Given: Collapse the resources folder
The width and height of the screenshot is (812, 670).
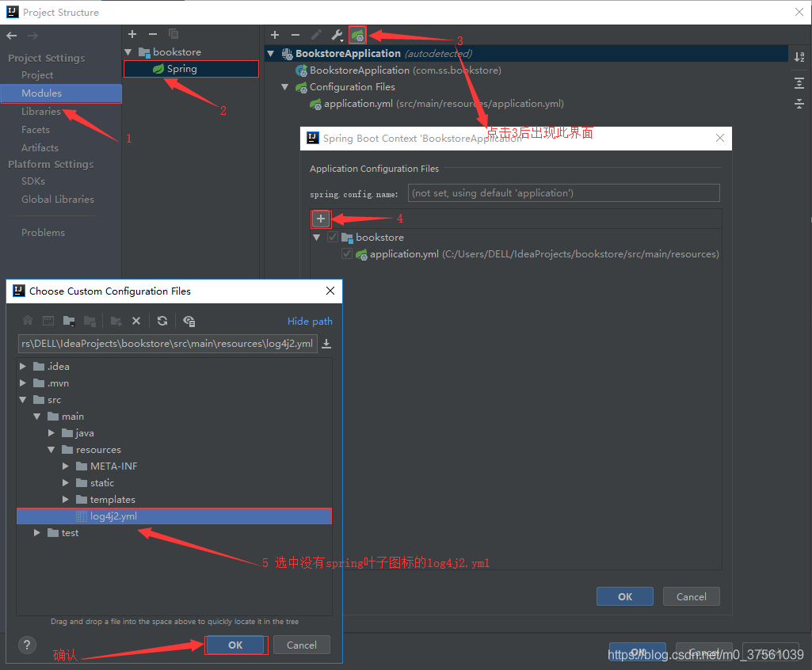Looking at the screenshot, I should pyautogui.click(x=51, y=449).
